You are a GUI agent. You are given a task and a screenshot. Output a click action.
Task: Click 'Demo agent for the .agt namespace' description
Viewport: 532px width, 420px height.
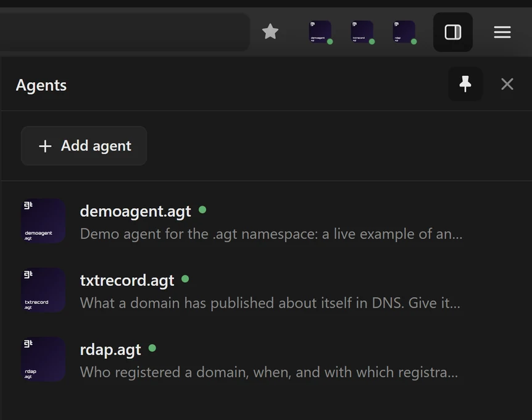271,234
